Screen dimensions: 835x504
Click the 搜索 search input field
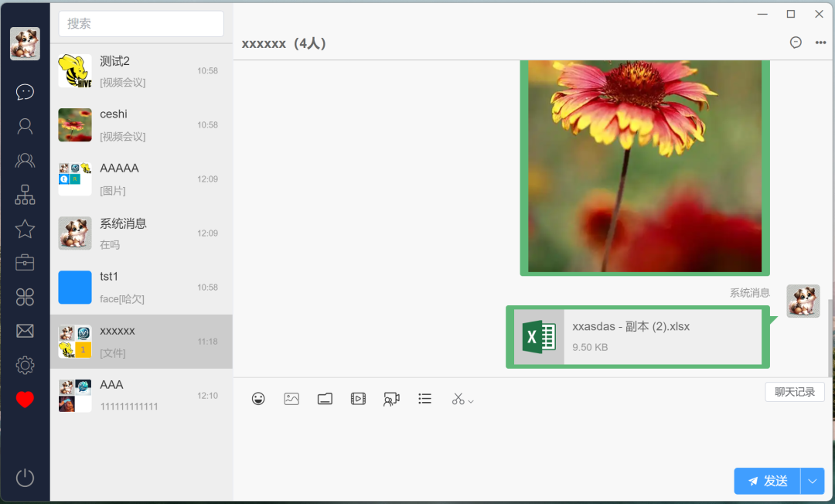tap(141, 23)
